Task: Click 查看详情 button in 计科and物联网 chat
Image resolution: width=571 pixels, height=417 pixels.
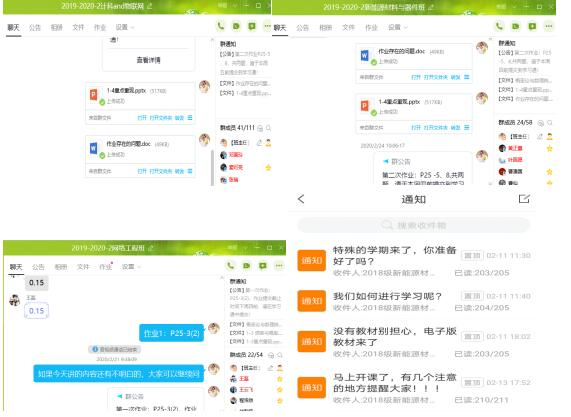Action: pyautogui.click(x=149, y=60)
